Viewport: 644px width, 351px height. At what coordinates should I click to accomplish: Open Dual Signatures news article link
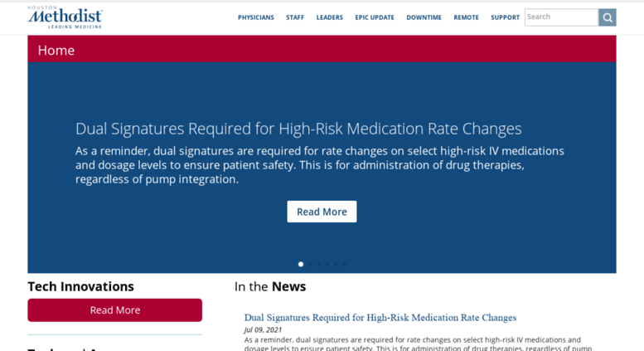(380, 317)
